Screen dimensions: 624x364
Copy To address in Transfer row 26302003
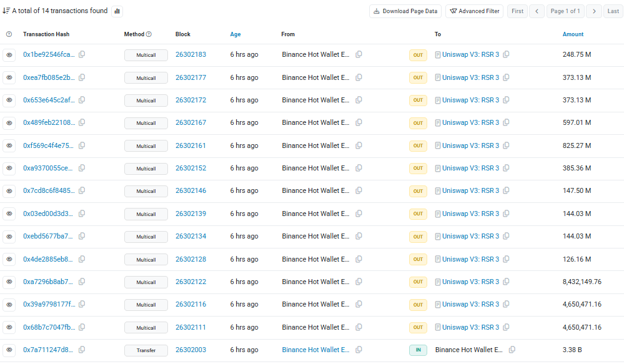click(512, 350)
